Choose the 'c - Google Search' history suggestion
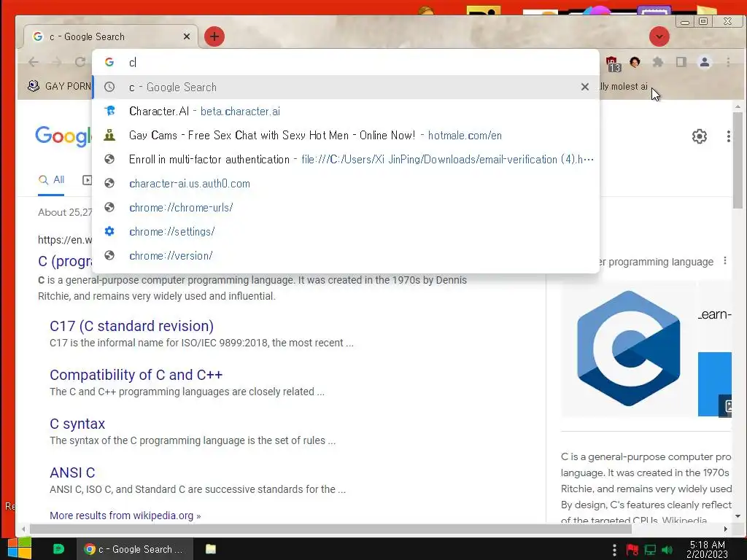Viewport: 747px width, 560px height. coord(345,87)
